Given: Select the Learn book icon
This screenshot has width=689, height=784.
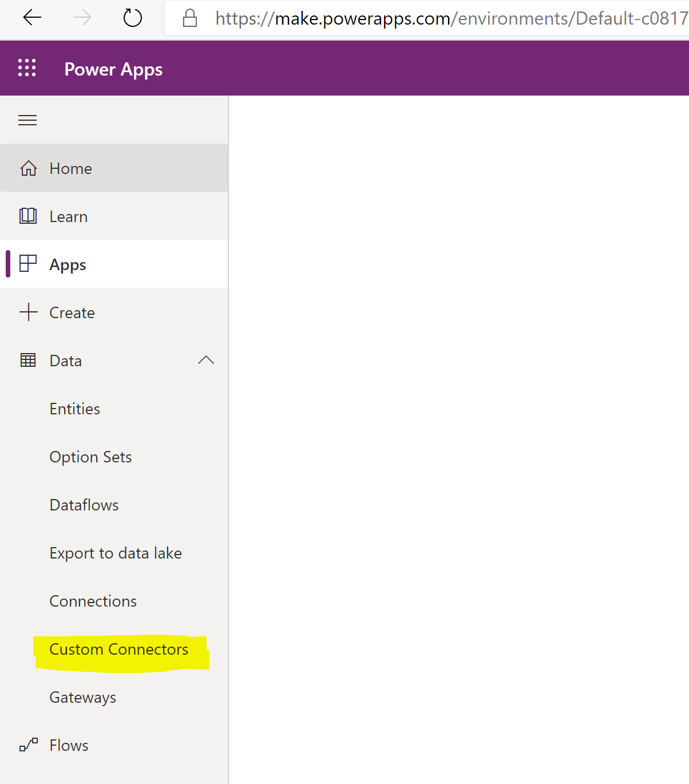Looking at the screenshot, I should pos(27,216).
